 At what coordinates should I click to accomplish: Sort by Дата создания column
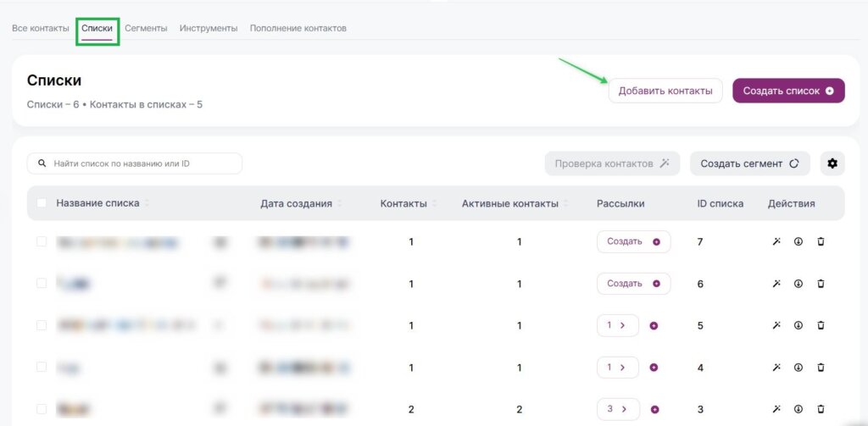click(x=340, y=204)
